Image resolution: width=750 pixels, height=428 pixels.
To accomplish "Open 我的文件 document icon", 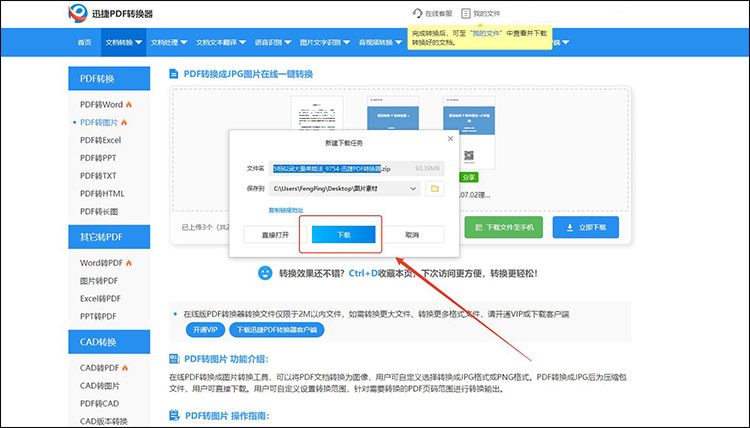I will coord(465,13).
